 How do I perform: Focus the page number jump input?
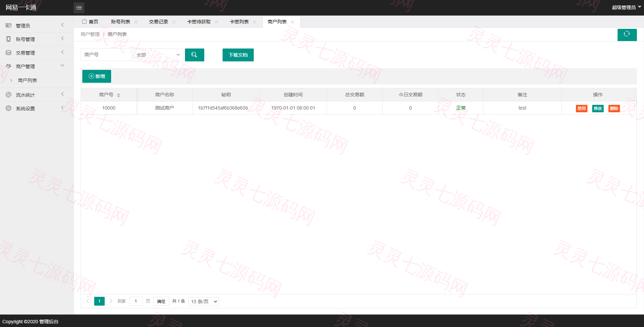click(136, 301)
